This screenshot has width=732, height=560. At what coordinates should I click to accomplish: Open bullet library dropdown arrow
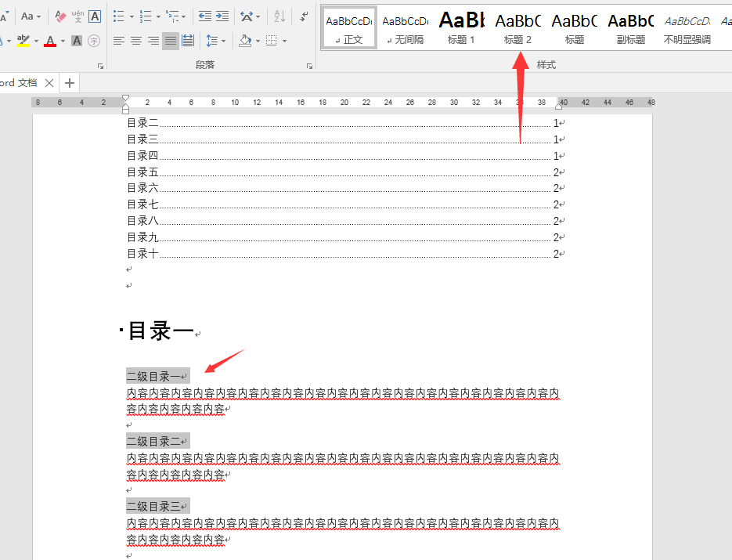tap(132, 16)
